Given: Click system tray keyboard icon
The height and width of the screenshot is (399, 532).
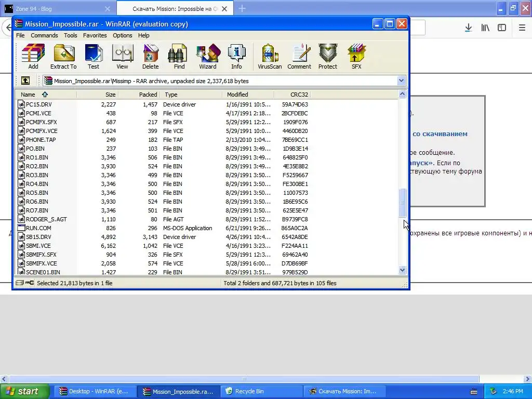Looking at the screenshot, I should coord(474,392).
